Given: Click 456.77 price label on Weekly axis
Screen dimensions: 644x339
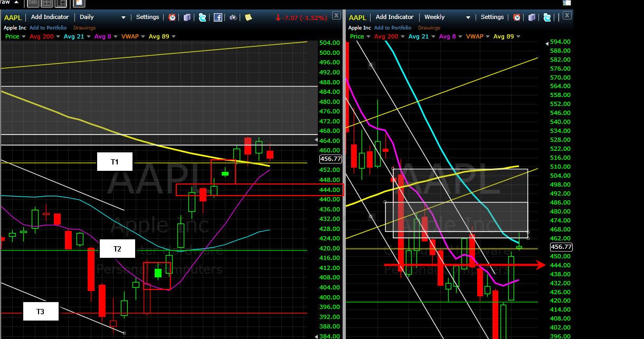Looking at the screenshot, I should [561, 247].
